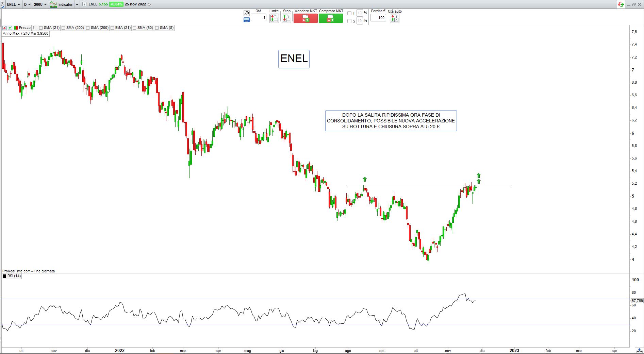Click the ProRealTime.com - Fine giornata text
644x354 pixels.
[x=29, y=271]
